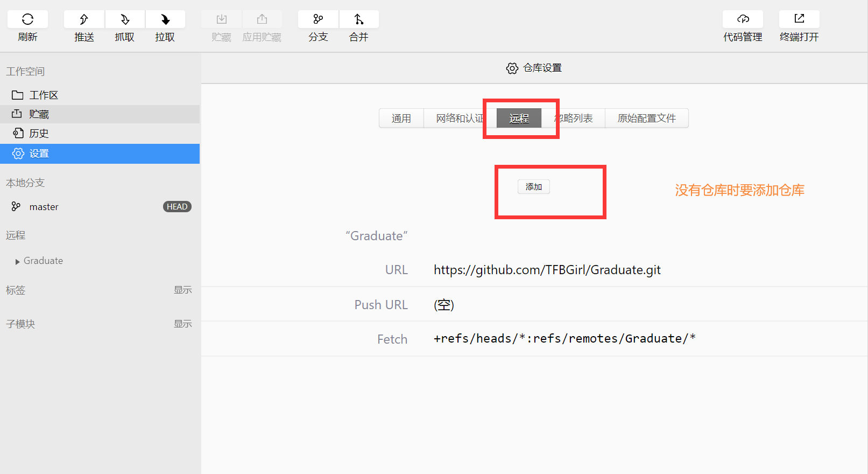
Task: Click the Stash (贮藏) toolbar icon
Action: tap(221, 19)
